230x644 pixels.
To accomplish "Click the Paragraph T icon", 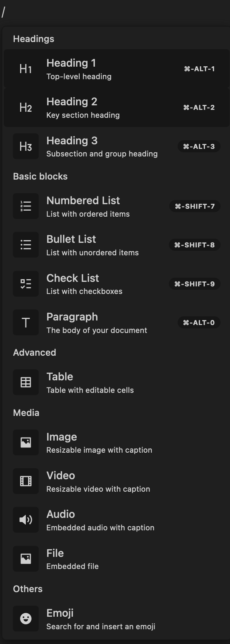I will coord(26,323).
